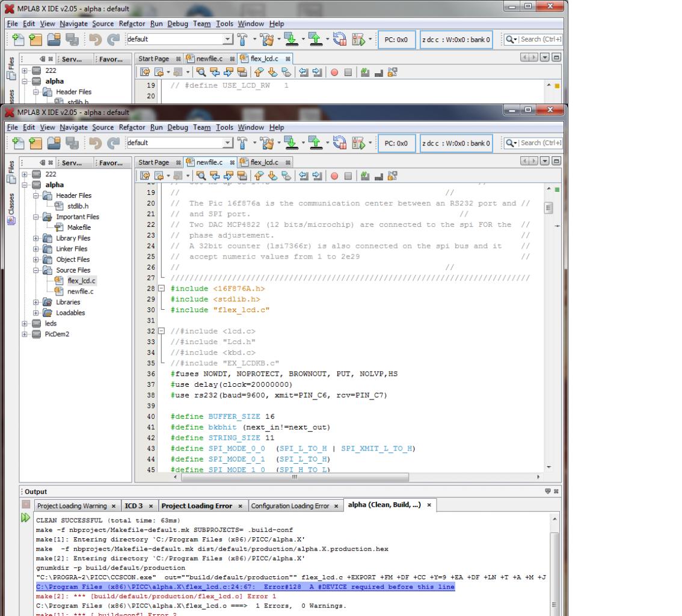Re-run build with green arrows in Output
Image resolution: width=682 pixels, height=616 pixels.
(x=26, y=518)
